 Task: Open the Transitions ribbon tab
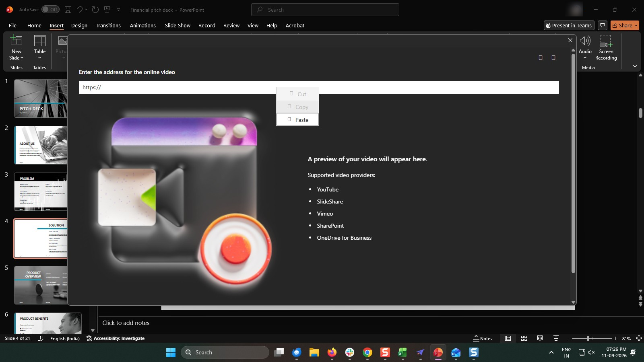pyautogui.click(x=108, y=25)
